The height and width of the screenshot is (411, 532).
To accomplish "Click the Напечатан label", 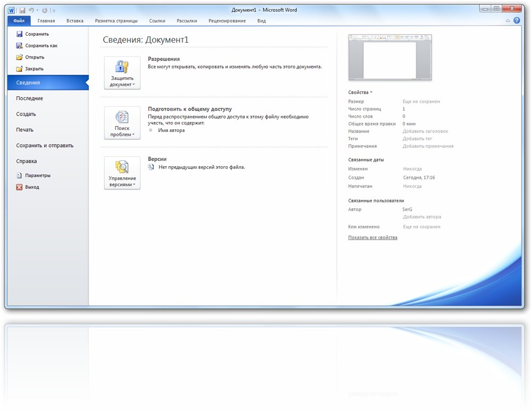I will tap(360, 186).
